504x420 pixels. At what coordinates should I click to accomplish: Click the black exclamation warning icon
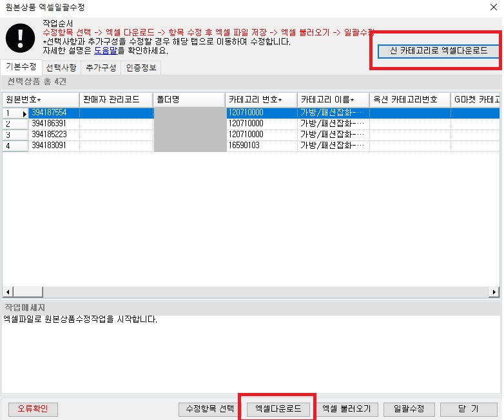click(x=20, y=38)
